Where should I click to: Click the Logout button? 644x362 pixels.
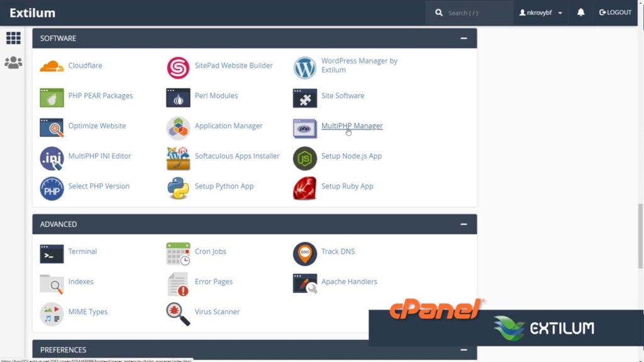pyautogui.click(x=615, y=13)
